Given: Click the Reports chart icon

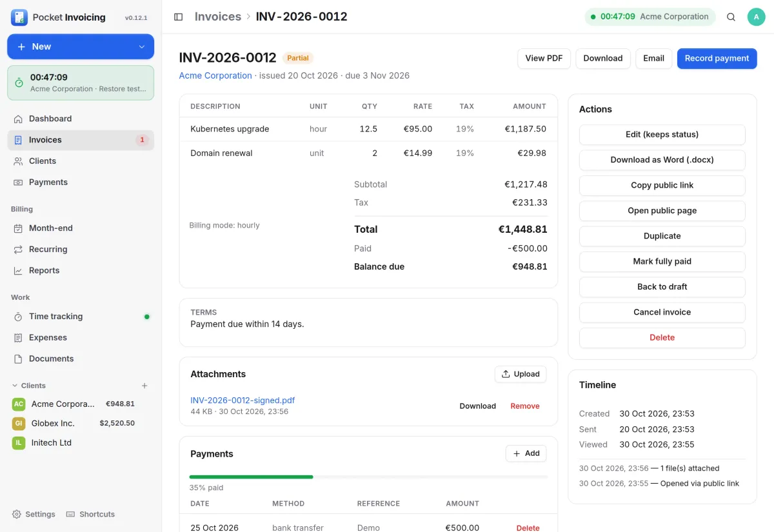Looking at the screenshot, I should coord(19,271).
